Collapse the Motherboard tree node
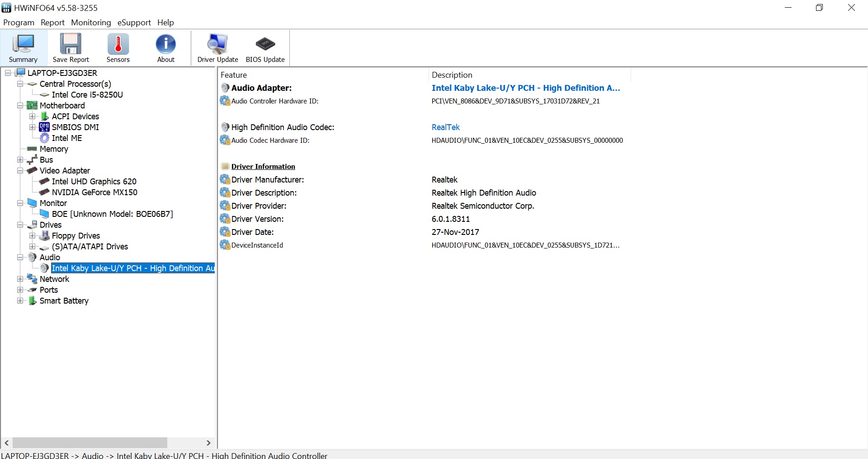Screen dimensions: 868x459 20,105
